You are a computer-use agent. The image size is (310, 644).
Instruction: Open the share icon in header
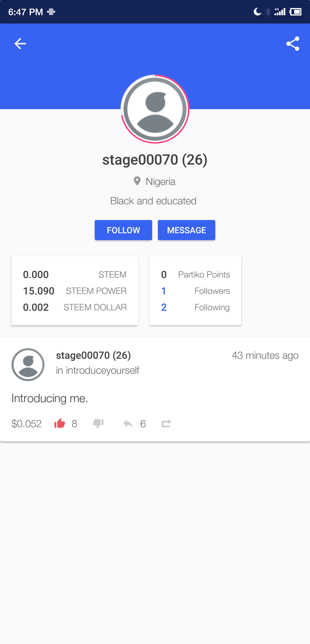tap(292, 44)
